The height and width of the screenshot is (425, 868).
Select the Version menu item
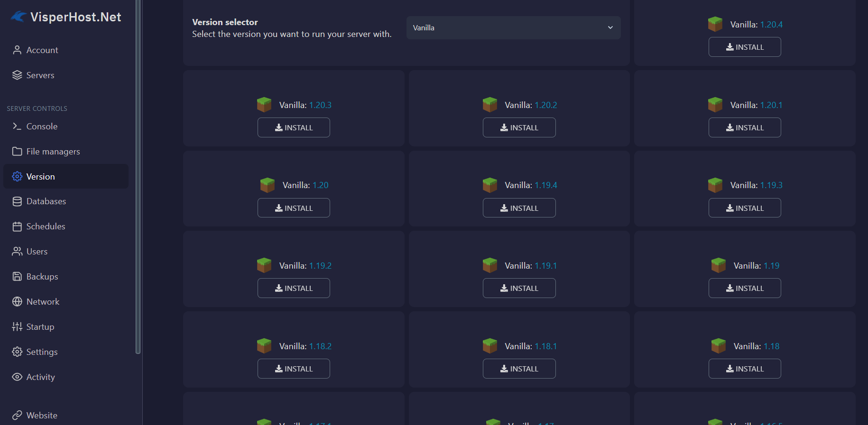[66, 177]
